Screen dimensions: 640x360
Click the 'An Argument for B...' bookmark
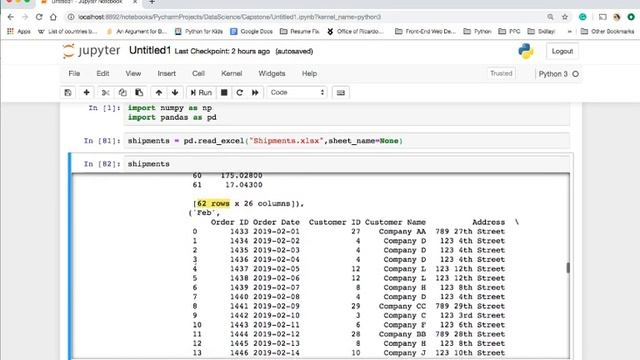click(136, 31)
